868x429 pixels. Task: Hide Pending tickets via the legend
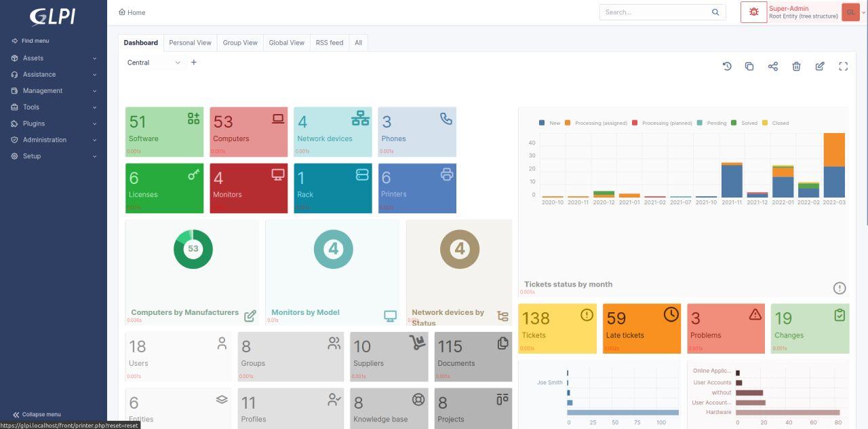coord(716,123)
